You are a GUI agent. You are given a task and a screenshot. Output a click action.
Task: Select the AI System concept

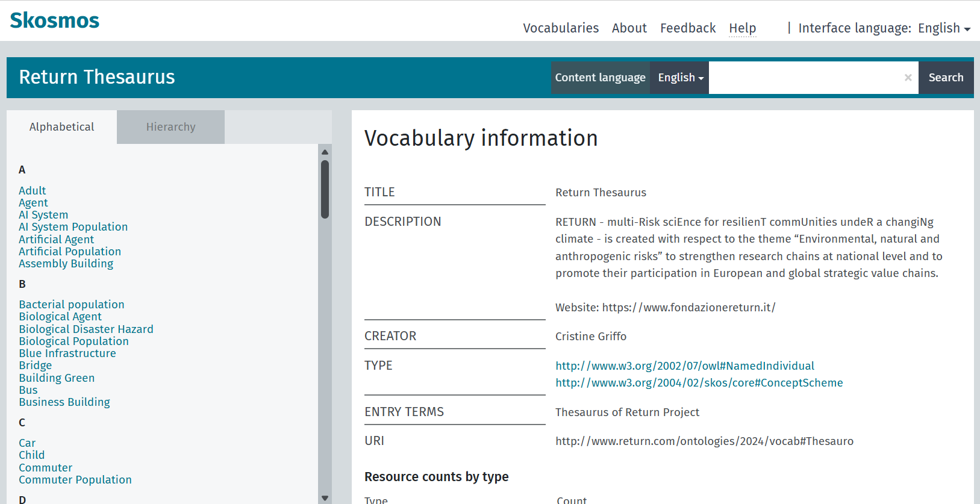(x=43, y=215)
